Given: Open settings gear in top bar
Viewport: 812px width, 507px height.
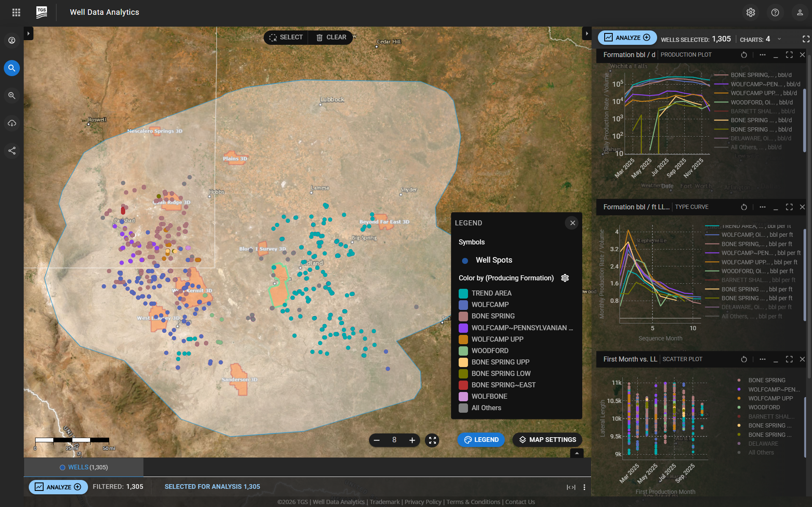Looking at the screenshot, I should click(750, 12).
